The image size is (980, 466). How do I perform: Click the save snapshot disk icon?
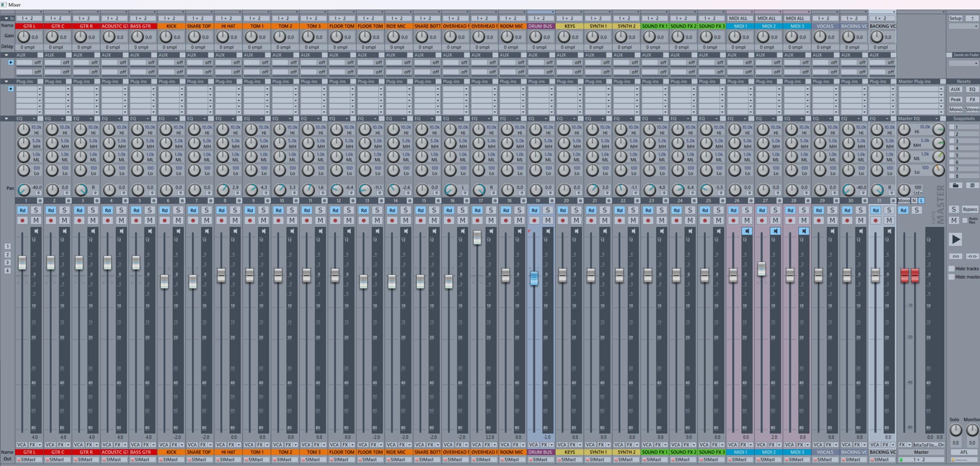(x=973, y=185)
